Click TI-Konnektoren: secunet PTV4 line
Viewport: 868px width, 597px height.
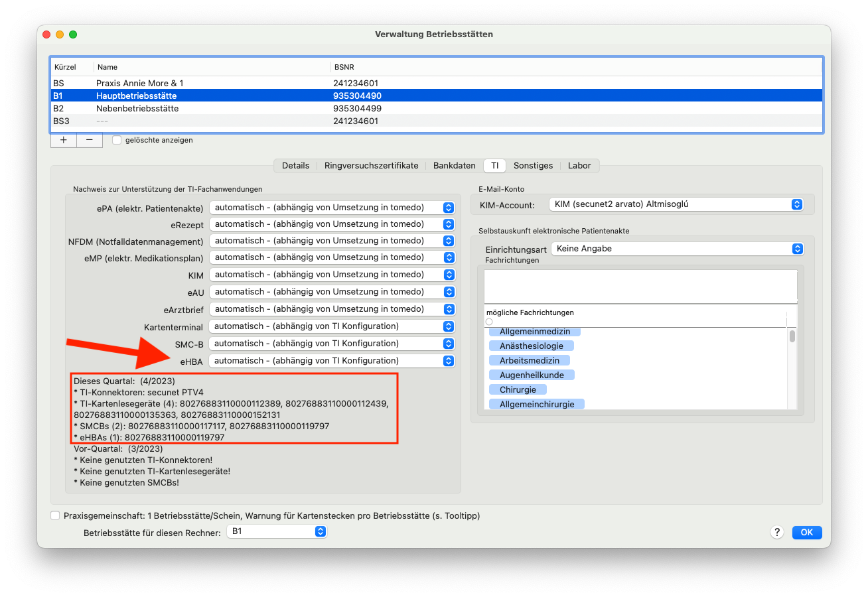point(139,392)
